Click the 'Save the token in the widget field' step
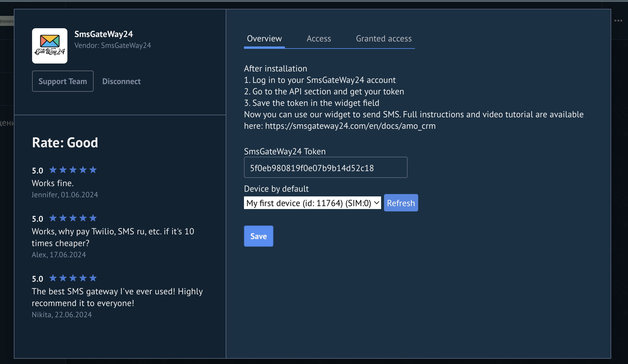The width and height of the screenshot is (628, 364). (312, 103)
